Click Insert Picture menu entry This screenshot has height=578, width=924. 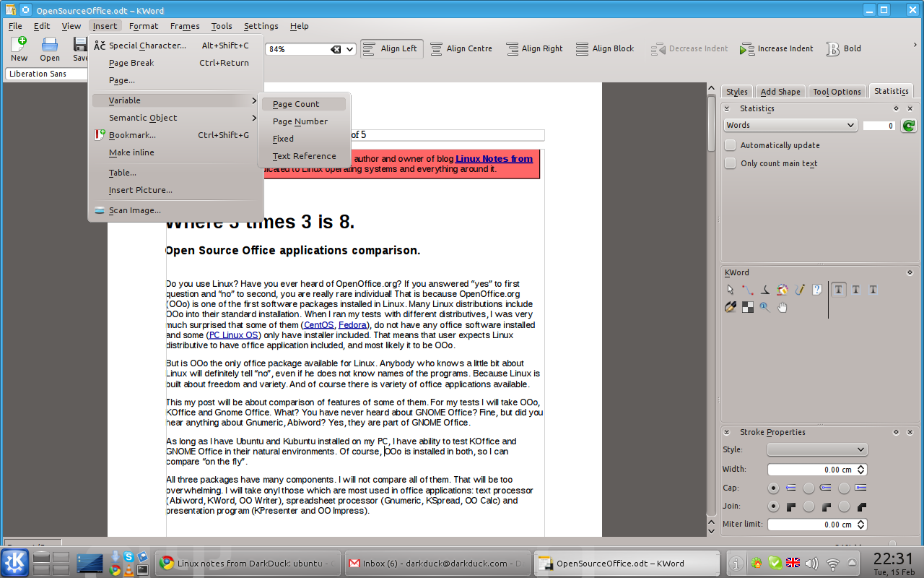click(175, 190)
